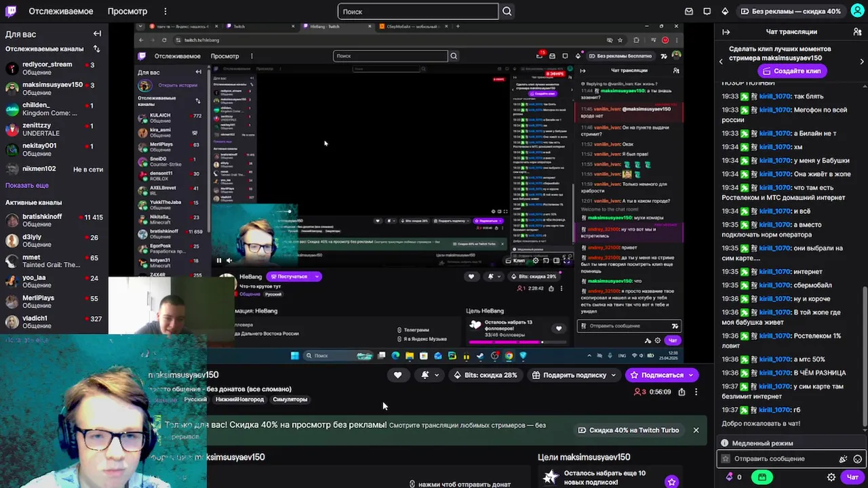The image size is (868, 488).
Task: Open bratishkinoff channel in active channels
Action: [54, 221]
